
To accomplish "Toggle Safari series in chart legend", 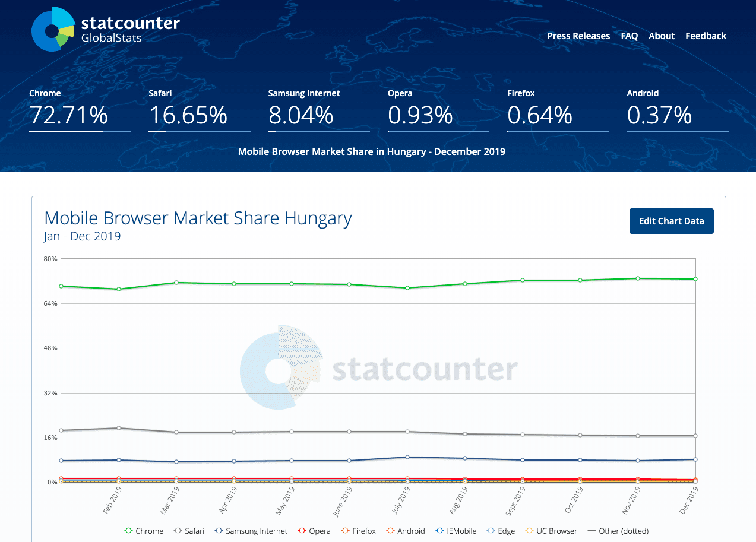I will coord(189,531).
